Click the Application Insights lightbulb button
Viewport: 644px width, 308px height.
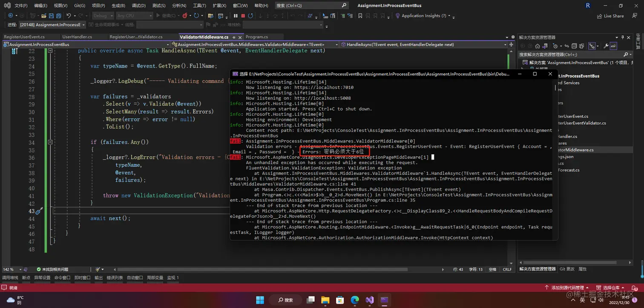424,16
